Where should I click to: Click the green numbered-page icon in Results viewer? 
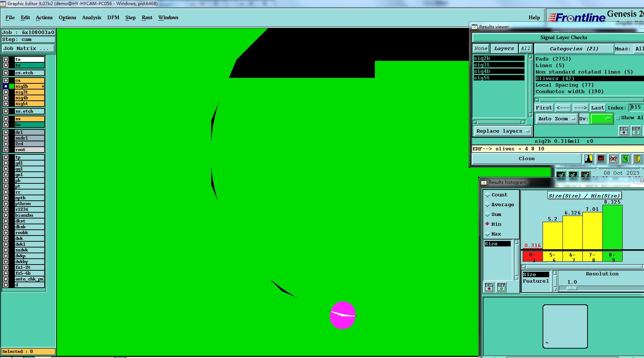(x=625, y=158)
